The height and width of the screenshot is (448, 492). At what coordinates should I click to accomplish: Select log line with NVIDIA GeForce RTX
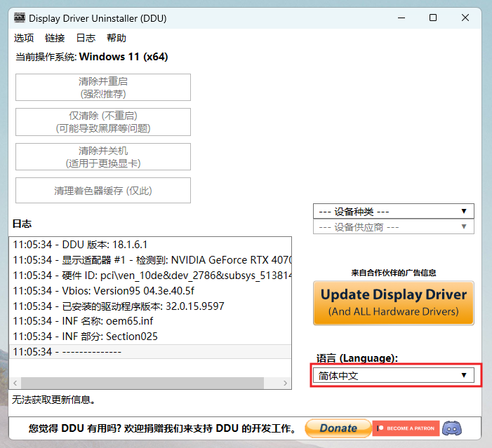coord(150,260)
